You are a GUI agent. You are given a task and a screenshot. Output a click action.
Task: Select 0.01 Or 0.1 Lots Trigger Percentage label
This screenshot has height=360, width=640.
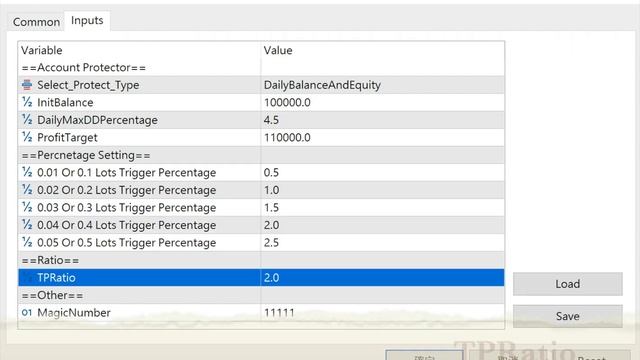click(127, 173)
